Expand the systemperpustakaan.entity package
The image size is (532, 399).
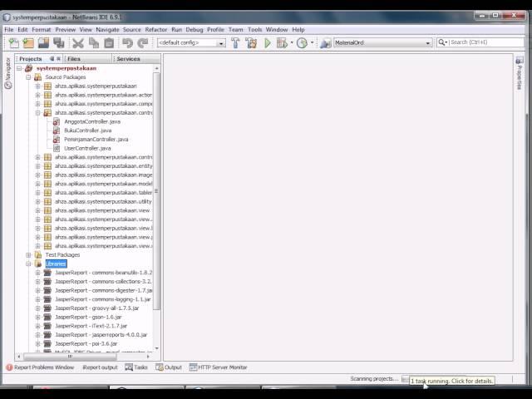38,166
